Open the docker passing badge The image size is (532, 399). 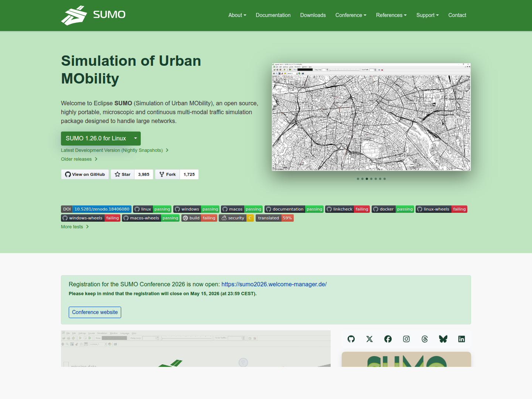click(393, 209)
